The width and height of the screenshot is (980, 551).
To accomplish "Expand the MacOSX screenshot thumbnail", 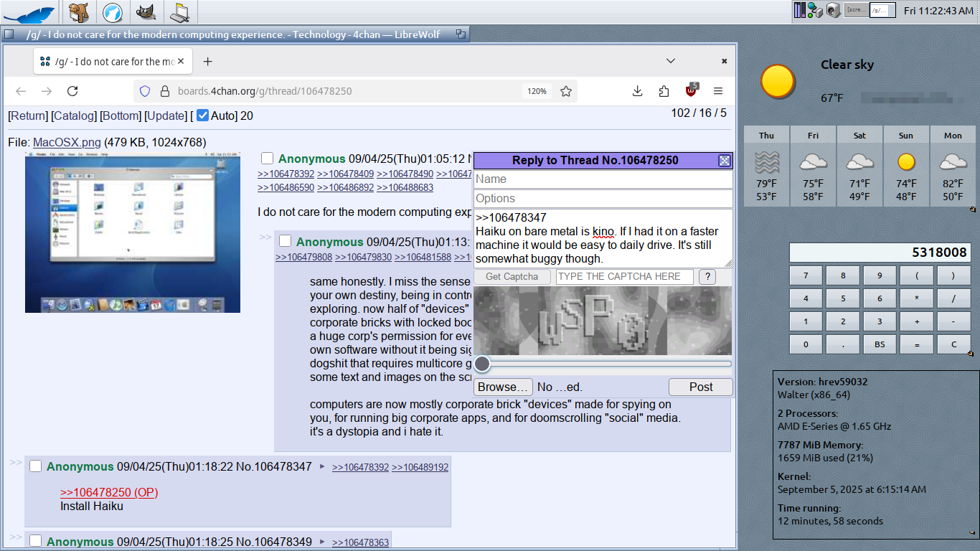I will pos(133,232).
